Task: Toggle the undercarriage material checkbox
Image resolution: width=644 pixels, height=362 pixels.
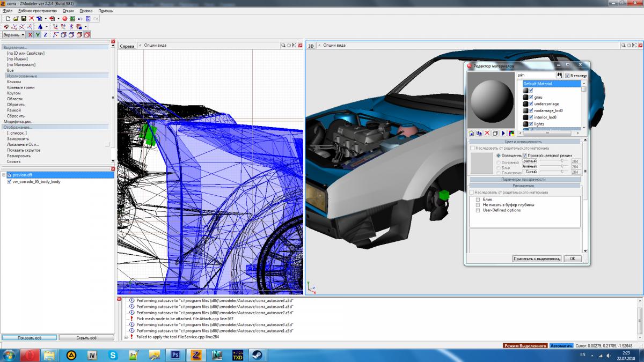Action: point(531,104)
